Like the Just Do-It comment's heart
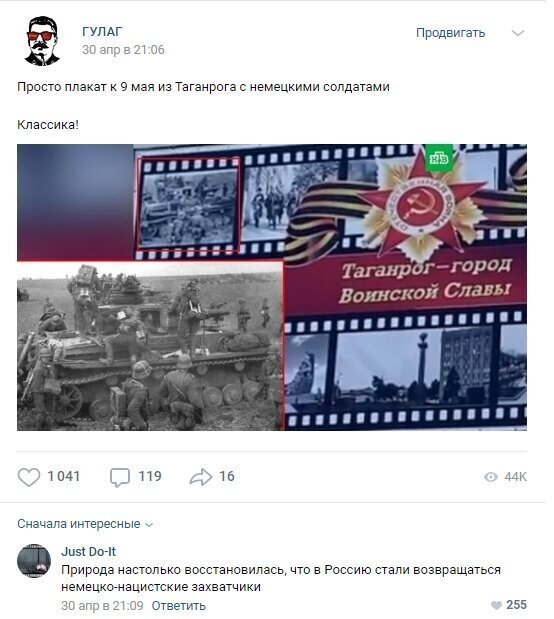 click(496, 605)
